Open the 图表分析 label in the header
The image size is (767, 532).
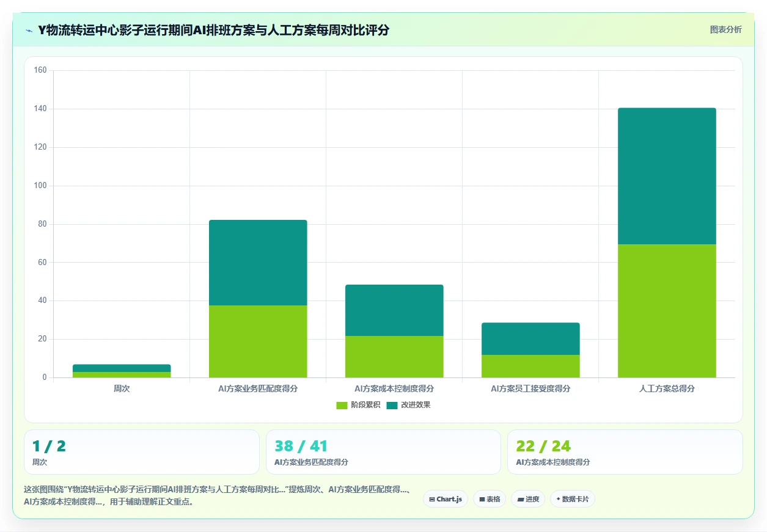point(725,29)
